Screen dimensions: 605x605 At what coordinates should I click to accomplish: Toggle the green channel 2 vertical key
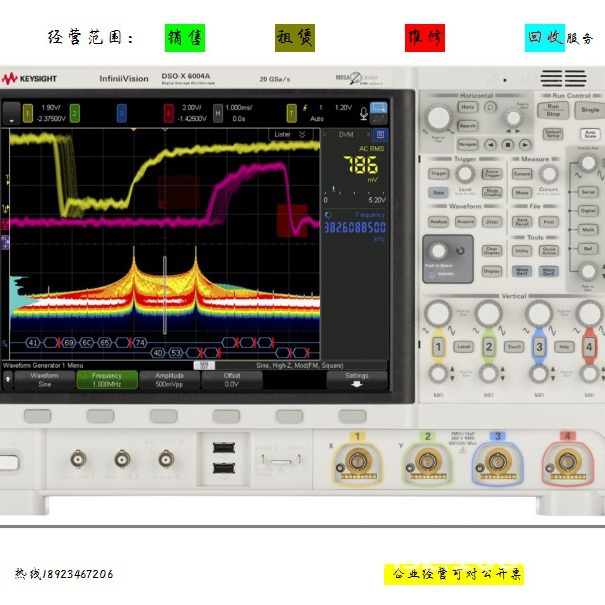pyautogui.click(x=488, y=346)
